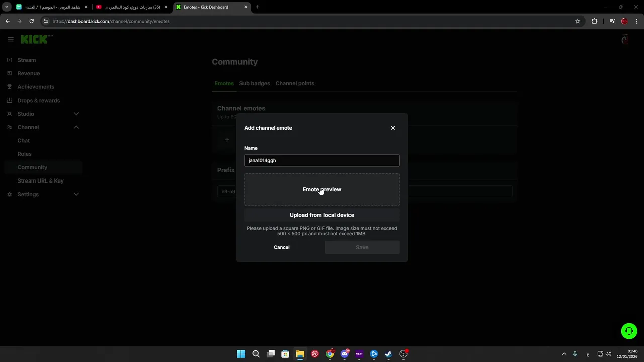Go back with browser back arrow
Image resolution: width=644 pixels, height=362 pixels.
click(7, 21)
